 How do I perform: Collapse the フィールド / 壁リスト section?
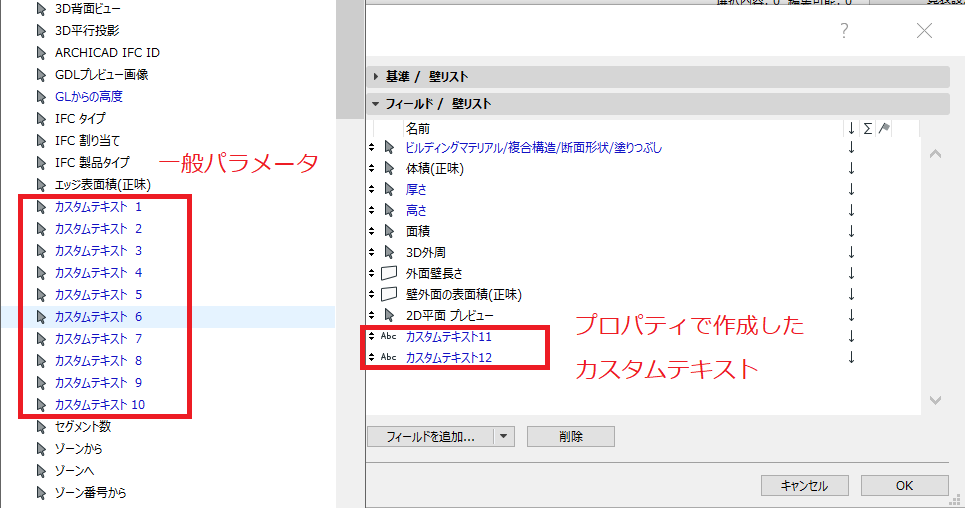click(376, 103)
